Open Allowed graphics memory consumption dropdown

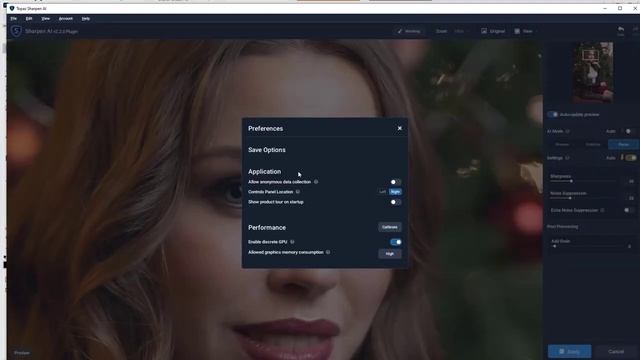click(390, 254)
